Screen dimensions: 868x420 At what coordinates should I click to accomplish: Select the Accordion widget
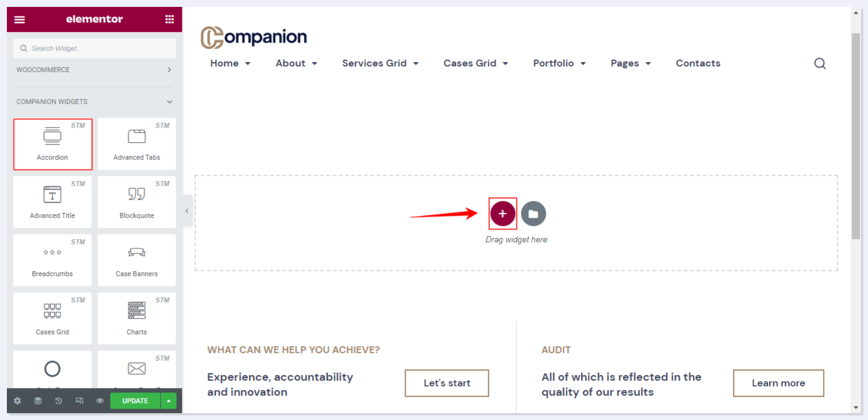(x=53, y=144)
